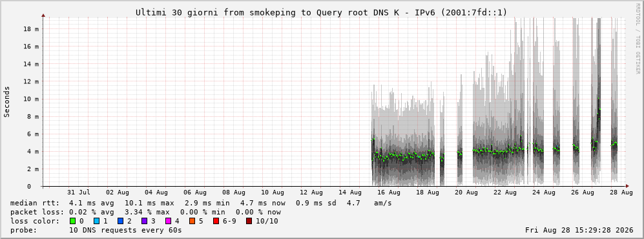The width and height of the screenshot is (644, 239).
Task: Click the median rtt statistics line
Action: [x=201, y=203]
